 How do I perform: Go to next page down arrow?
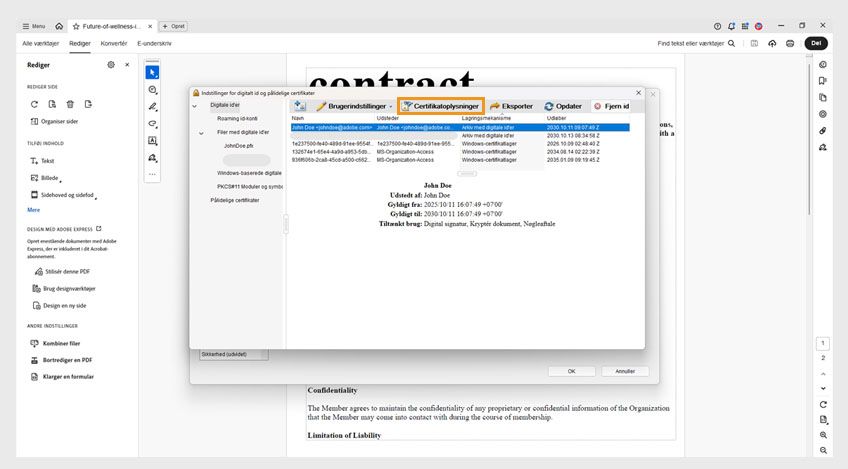(823, 388)
